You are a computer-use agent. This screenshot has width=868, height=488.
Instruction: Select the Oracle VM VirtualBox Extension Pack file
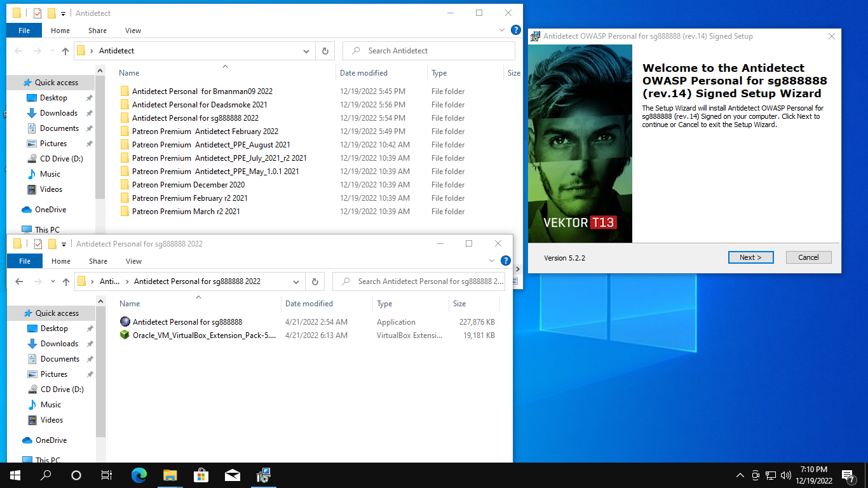[203, 335]
